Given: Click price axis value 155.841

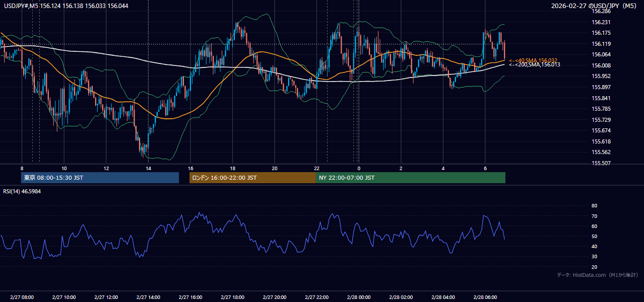Looking at the screenshot, I should click(601, 98).
